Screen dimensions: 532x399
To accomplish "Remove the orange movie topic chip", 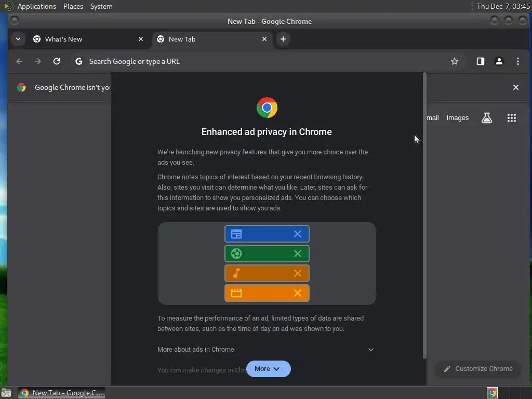I will pos(298,293).
